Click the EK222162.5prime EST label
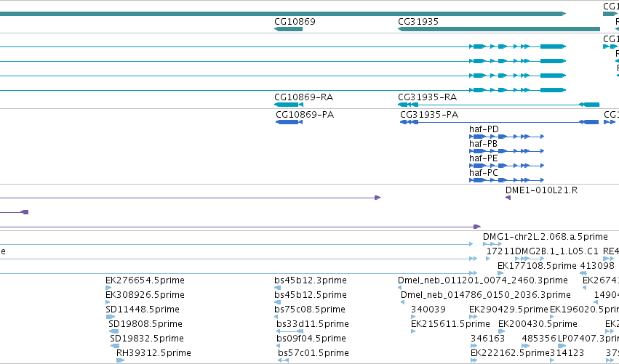This screenshot has width=619, height=364. pyautogui.click(x=510, y=353)
